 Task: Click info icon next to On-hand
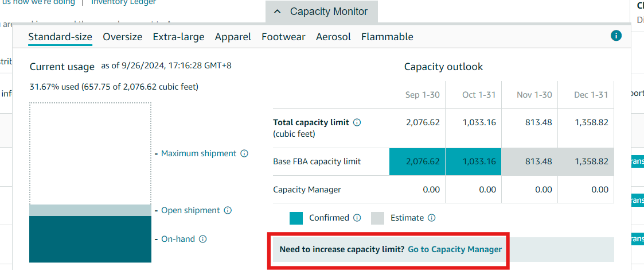[202, 239]
